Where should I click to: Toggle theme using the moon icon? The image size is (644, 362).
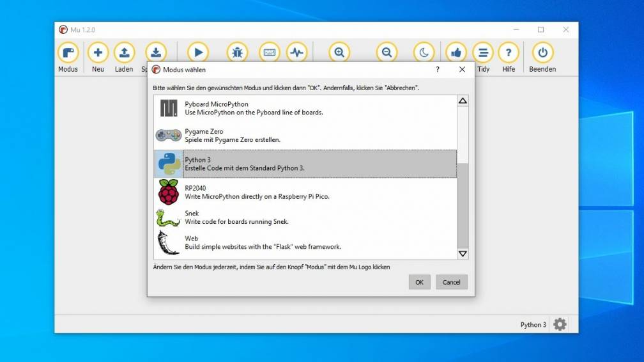[x=424, y=52]
